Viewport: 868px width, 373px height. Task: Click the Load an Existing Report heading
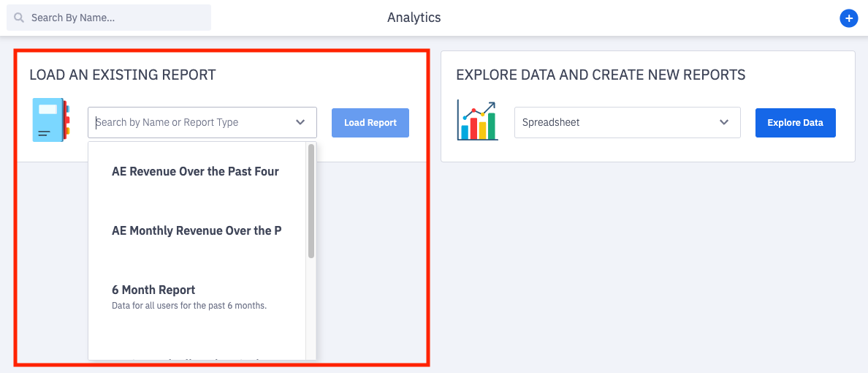point(123,75)
